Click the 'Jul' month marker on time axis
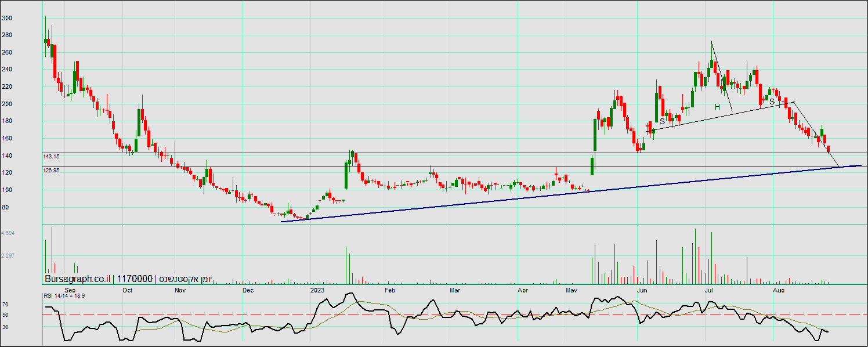This screenshot has height=347, width=868. pyautogui.click(x=709, y=290)
